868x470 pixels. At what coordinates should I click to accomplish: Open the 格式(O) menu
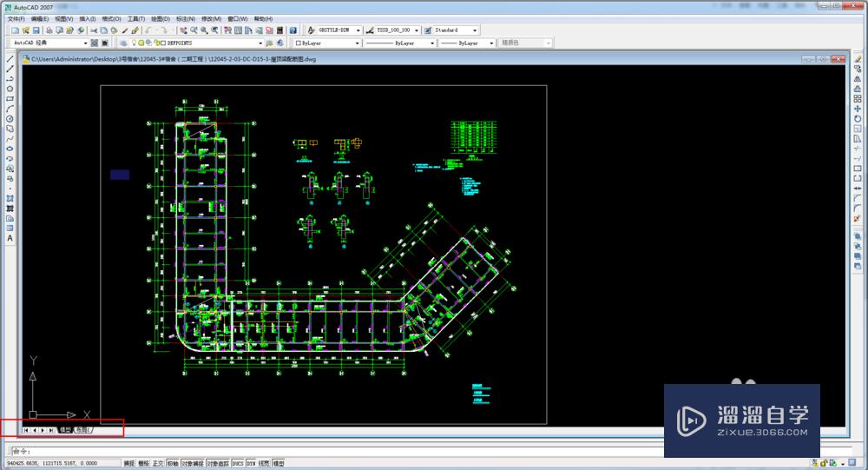tap(112, 19)
